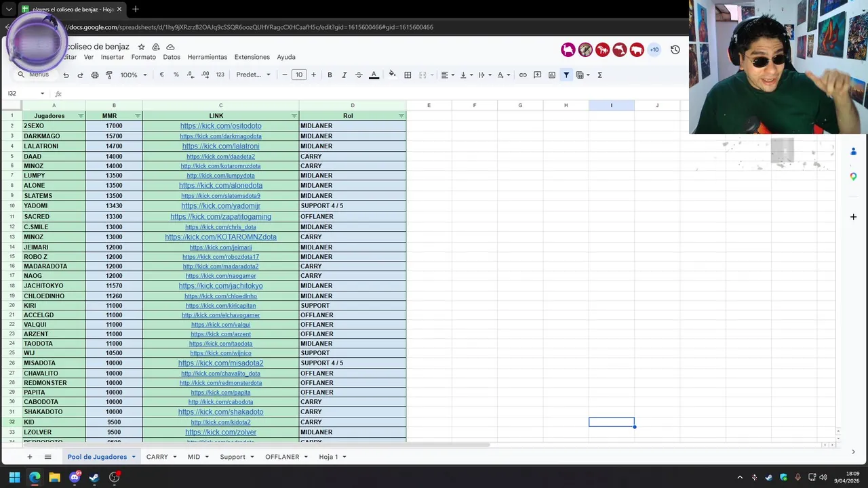
Task: Click the name box showing I32
Action: tap(24, 94)
